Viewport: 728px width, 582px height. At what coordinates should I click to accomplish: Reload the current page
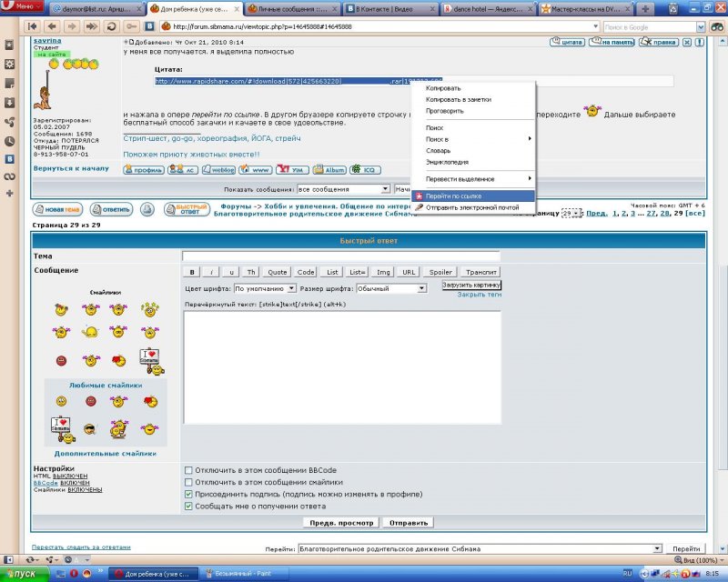click(x=111, y=26)
